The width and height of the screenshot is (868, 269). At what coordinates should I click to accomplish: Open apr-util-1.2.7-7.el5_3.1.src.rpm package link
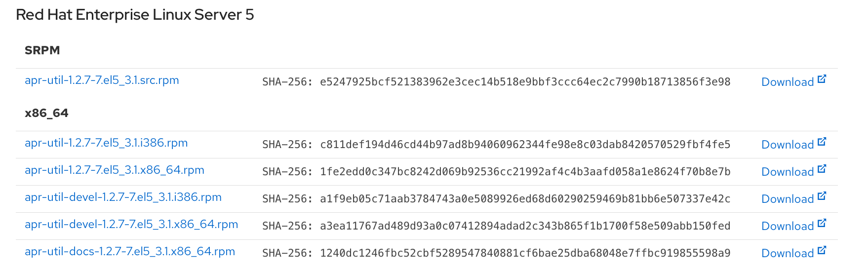(x=102, y=80)
